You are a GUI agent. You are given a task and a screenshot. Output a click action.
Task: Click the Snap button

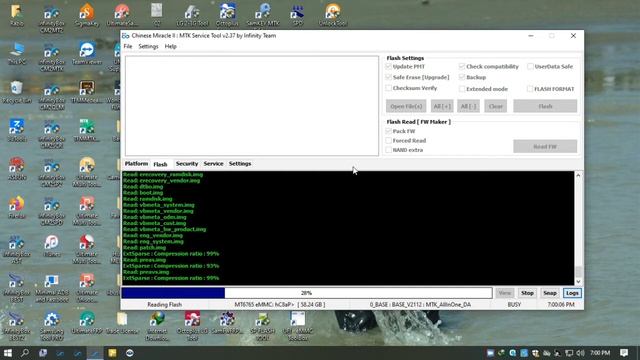[x=549, y=293]
